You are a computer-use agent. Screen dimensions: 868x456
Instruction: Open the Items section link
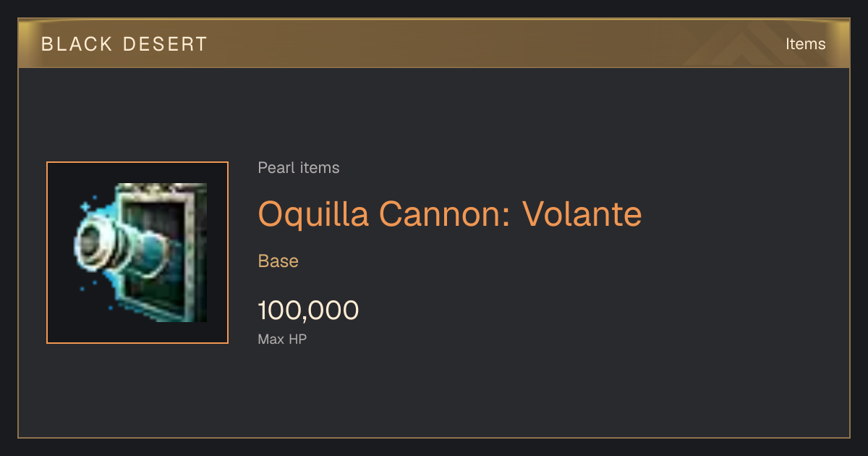tap(805, 44)
